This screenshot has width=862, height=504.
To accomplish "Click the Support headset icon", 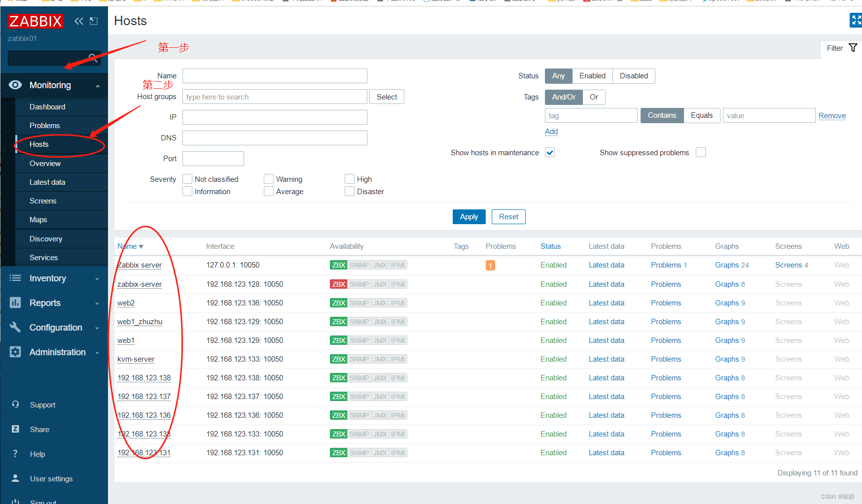I will click(x=15, y=404).
